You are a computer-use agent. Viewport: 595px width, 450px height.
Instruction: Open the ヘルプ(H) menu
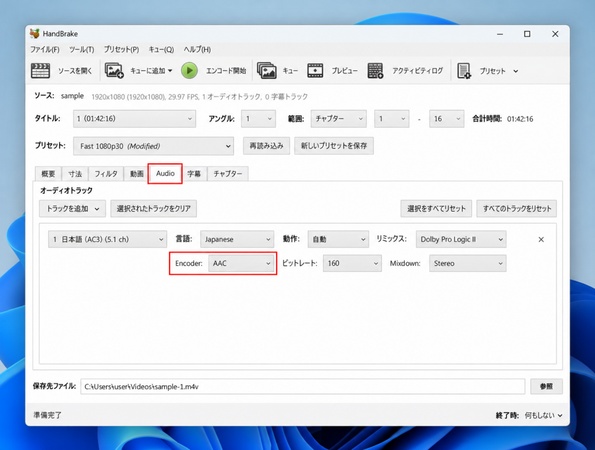197,50
